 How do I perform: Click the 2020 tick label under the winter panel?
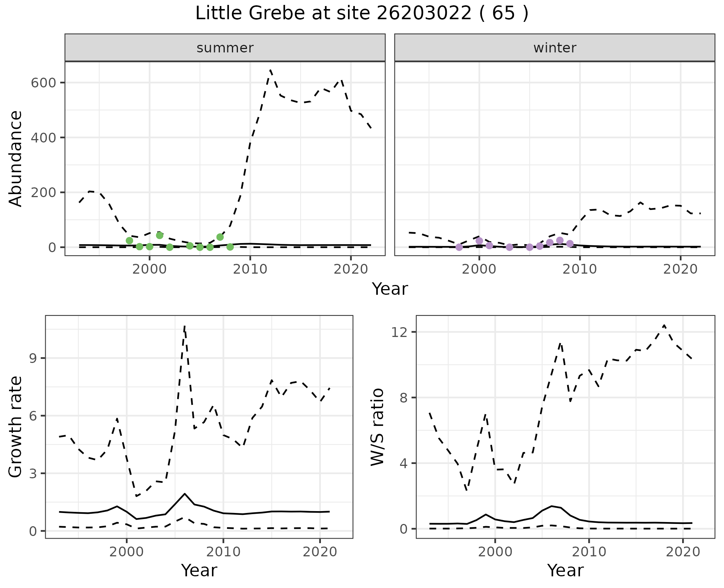point(680,269)
